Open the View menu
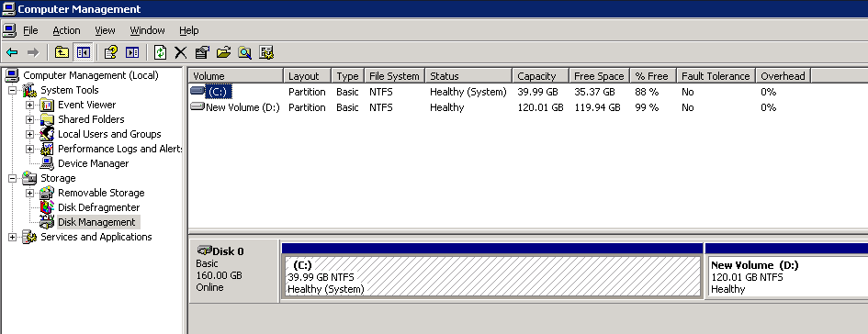 tap(105, 30)
